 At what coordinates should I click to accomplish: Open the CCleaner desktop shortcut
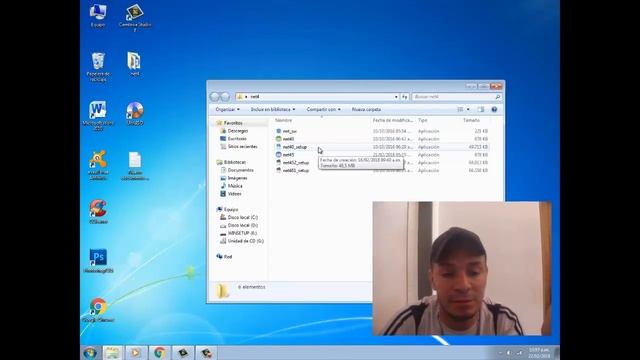pos(98,211)
